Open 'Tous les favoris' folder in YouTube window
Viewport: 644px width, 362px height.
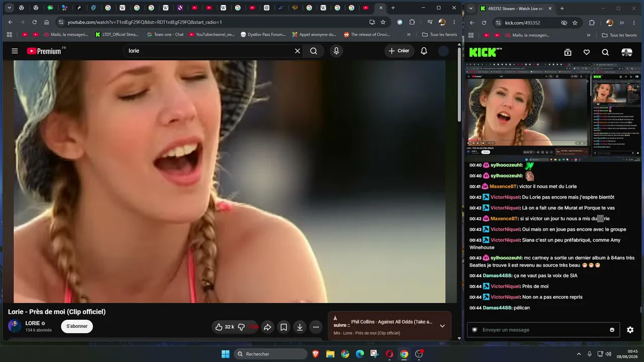[439, 35]
